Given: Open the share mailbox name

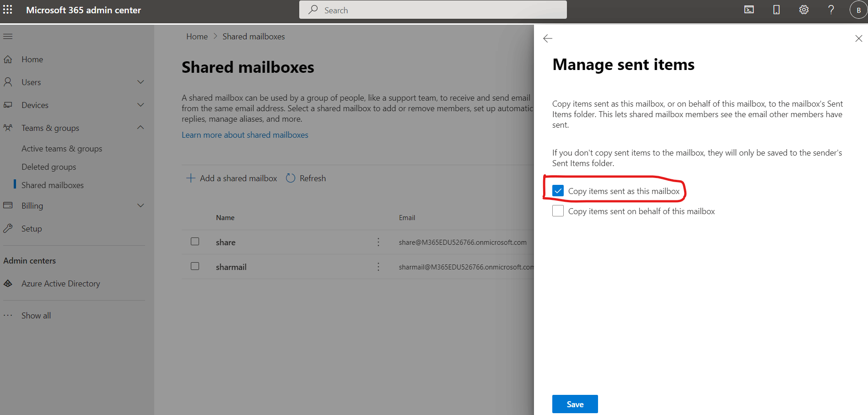Looking at the screenshot, I should [226, 243].
